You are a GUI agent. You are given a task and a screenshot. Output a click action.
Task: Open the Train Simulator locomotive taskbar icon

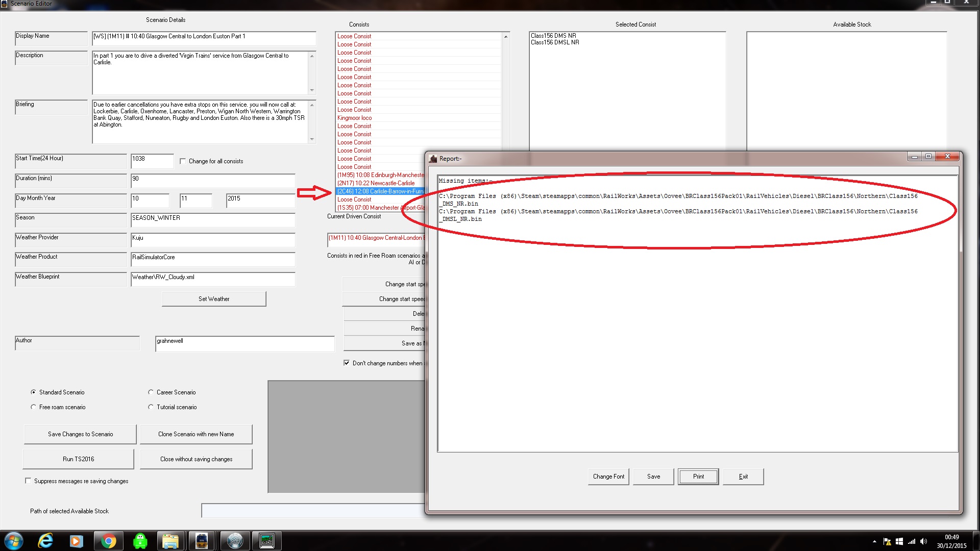202,541
